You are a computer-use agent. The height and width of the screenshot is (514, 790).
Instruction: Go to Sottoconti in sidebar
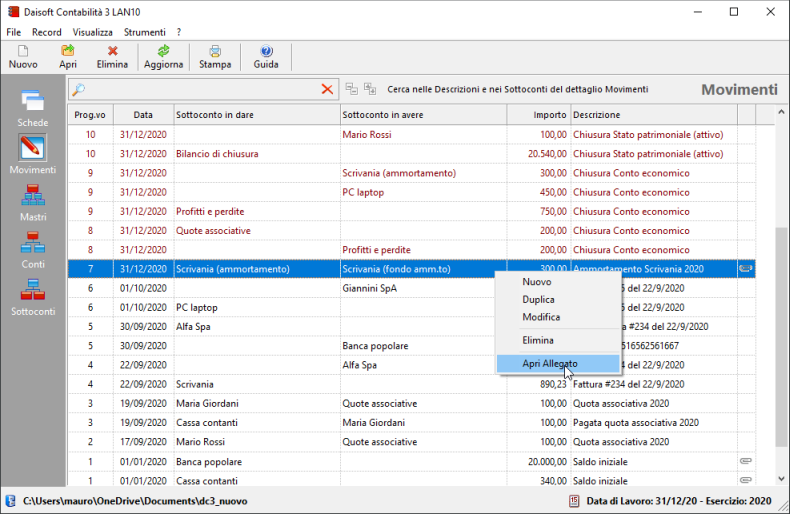(33, 297)
